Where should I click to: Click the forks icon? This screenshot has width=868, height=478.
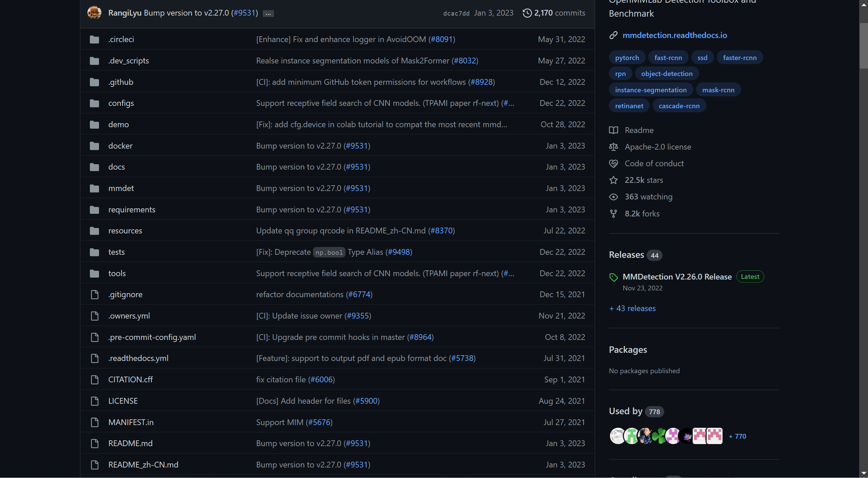pos(613,214)
